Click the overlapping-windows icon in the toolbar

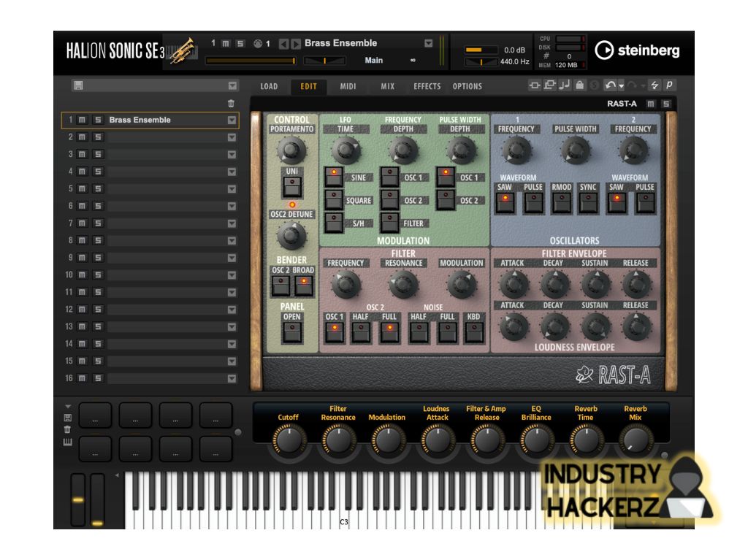pos(549,85)
